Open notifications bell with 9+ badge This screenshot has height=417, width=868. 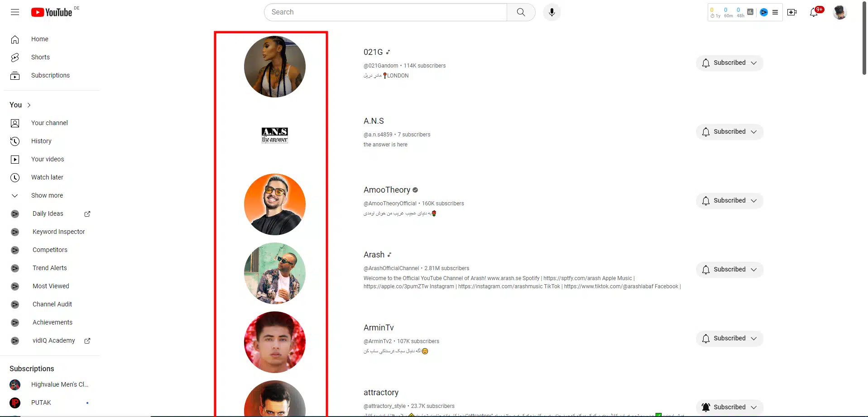814,12
